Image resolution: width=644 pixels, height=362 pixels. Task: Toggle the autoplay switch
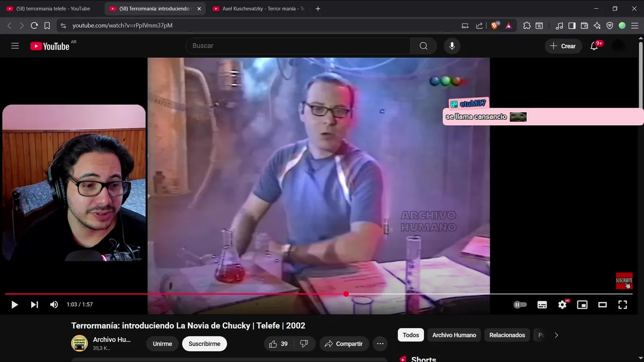(520, 305)
